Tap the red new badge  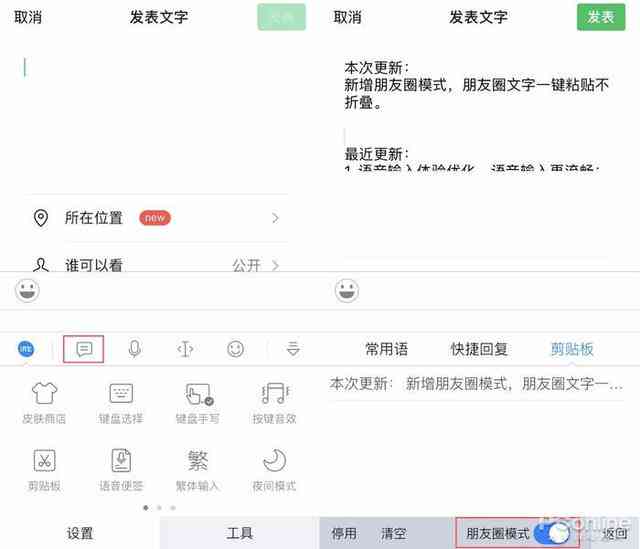155,218
